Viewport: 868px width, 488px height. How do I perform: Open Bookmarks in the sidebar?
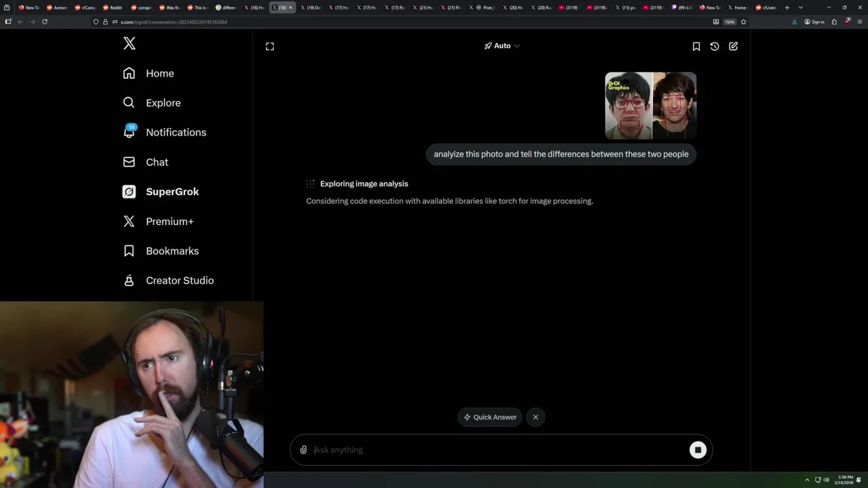tap(161, 251)
